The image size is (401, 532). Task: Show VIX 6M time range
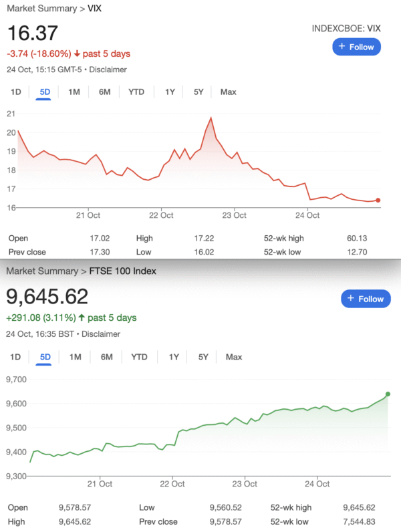[x=104, y=92]
